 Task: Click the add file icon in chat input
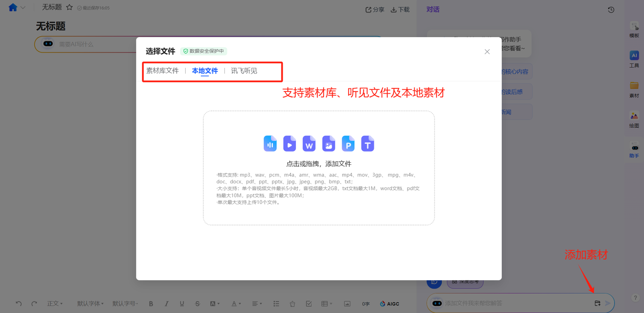(597, 303)
